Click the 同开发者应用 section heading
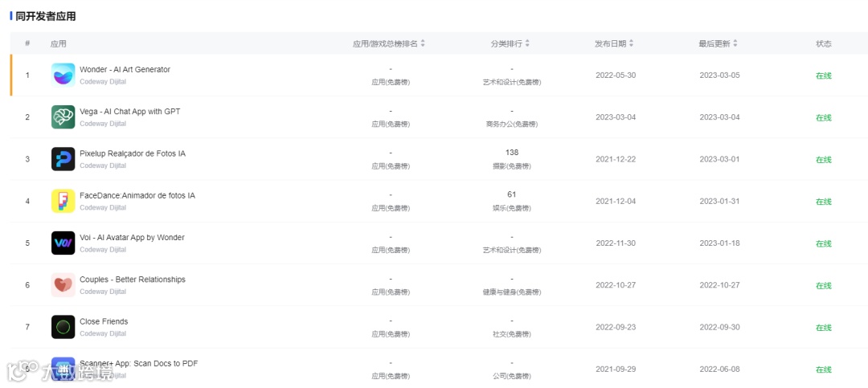 [x=45, y=17]
